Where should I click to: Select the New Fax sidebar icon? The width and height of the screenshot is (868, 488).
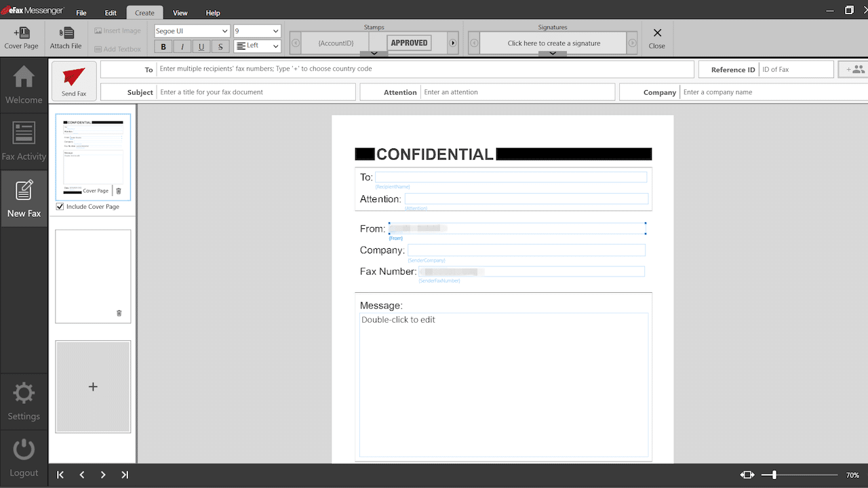[24, 198]
